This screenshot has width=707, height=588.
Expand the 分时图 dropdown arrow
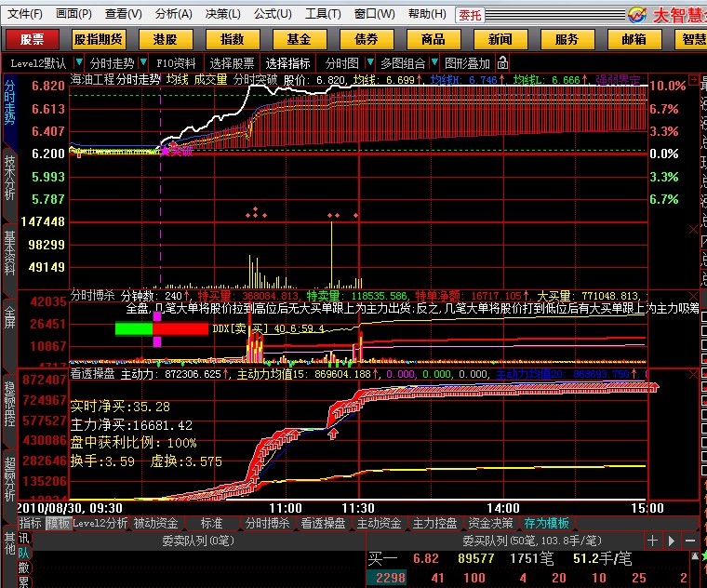click(370, 62)
